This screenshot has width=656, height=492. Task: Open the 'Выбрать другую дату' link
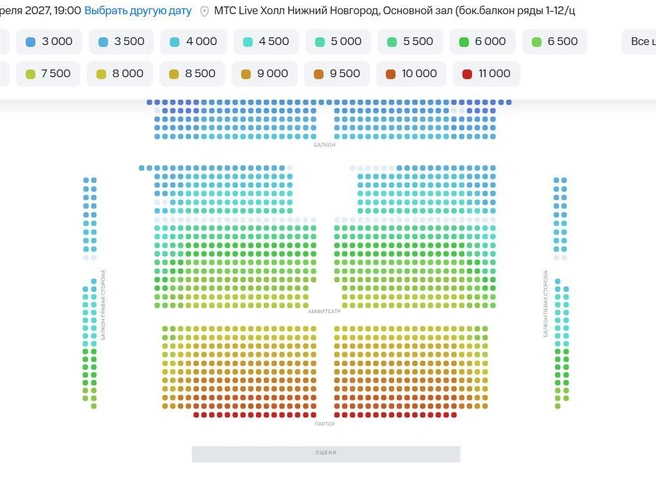[138, 11]
